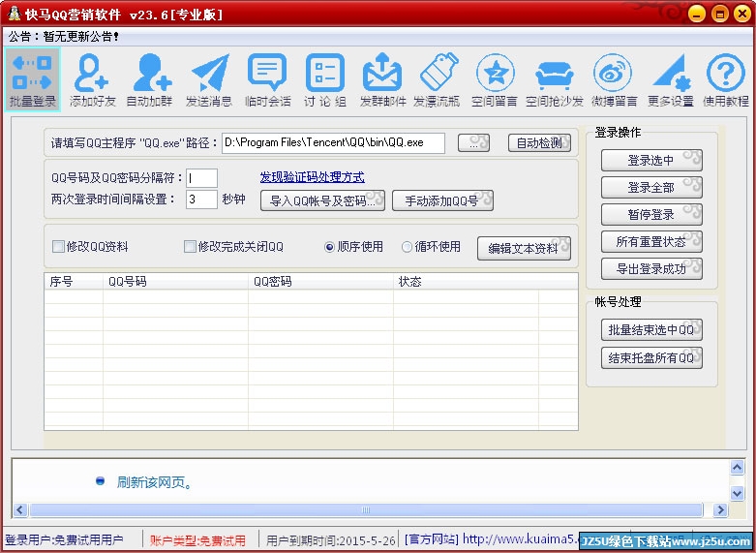This screenshot has width=756, height=553.
Task: Click 用户到期时间:2015-5-26 status text
Action: (x=331, y=540)
